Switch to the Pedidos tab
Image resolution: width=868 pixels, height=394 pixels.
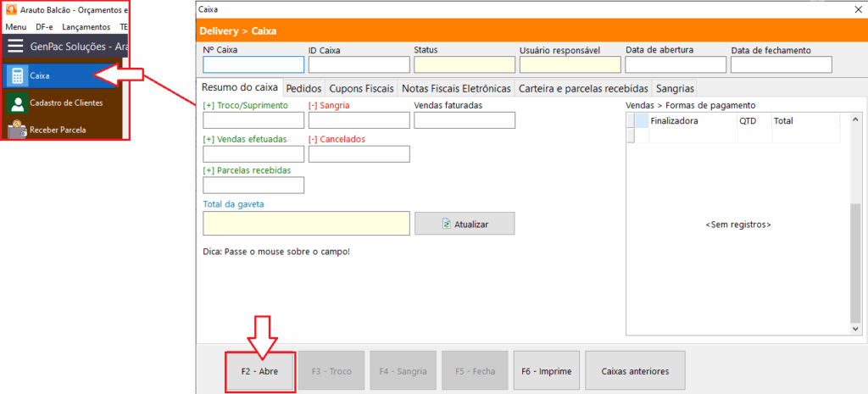click(303, 88)
